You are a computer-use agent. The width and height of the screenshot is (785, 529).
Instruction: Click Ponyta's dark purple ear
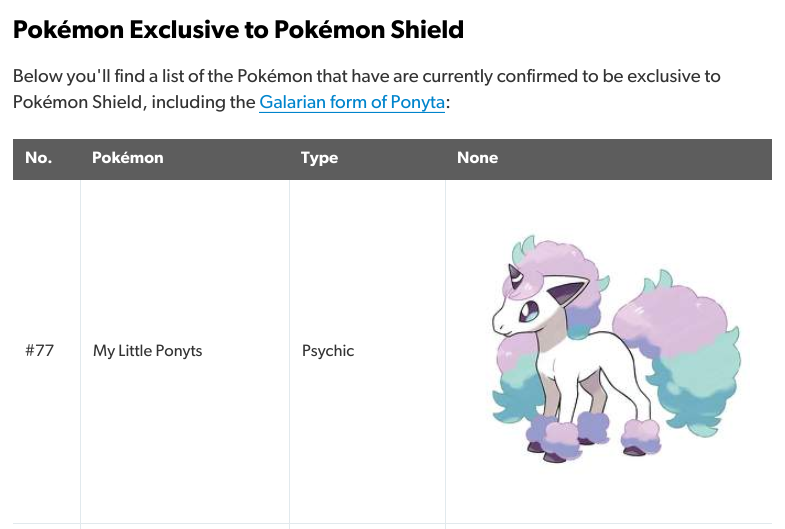click(x=566, y=292)
